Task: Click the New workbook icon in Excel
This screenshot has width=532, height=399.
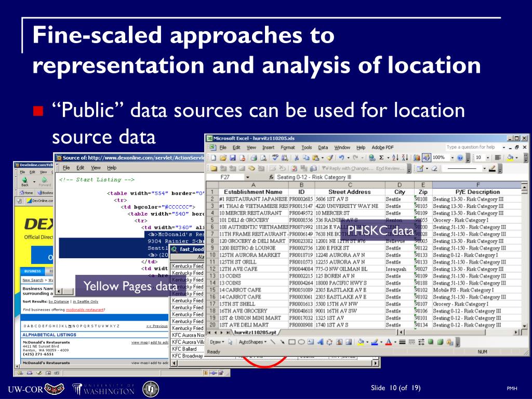Action: click(x=214, y=158)
